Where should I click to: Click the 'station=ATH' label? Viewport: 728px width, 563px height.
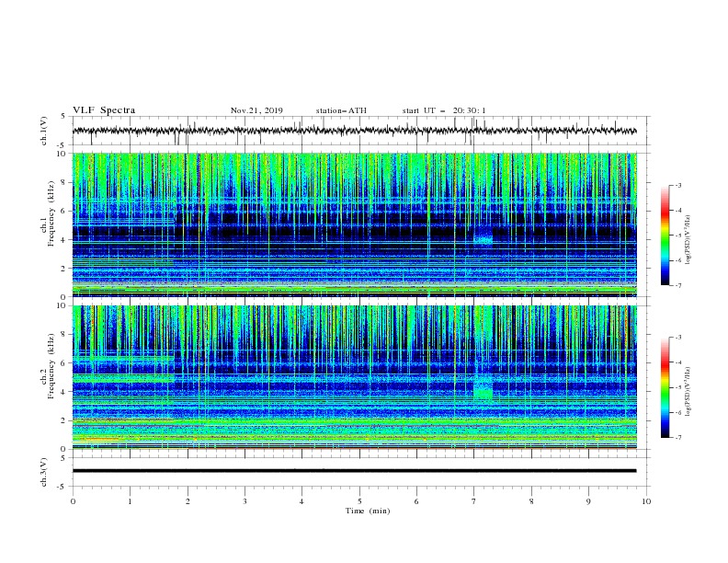pos(341,110)
